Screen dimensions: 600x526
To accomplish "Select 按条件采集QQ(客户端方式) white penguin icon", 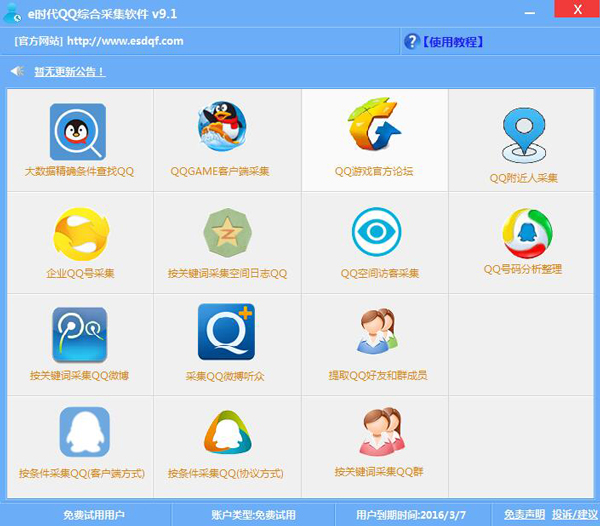I will (x=85, y=432).
